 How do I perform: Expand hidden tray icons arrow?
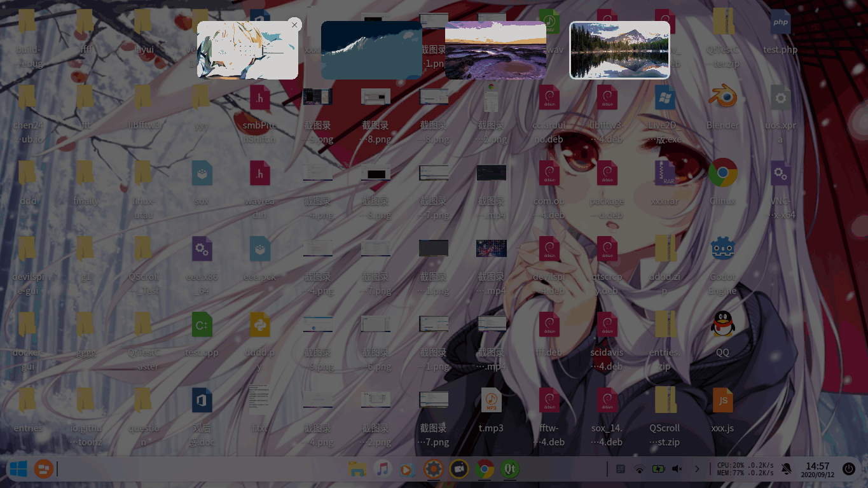(697, 469)
